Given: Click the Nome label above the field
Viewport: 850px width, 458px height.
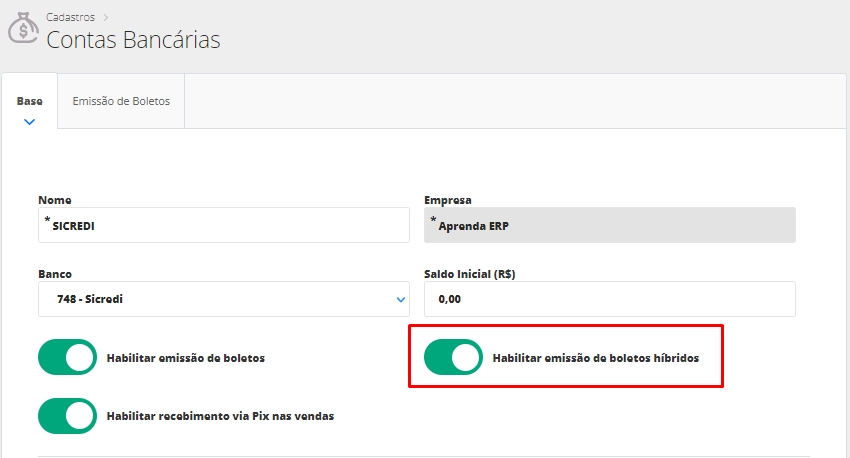Looking at the screenshot, I should pos(54,200).
